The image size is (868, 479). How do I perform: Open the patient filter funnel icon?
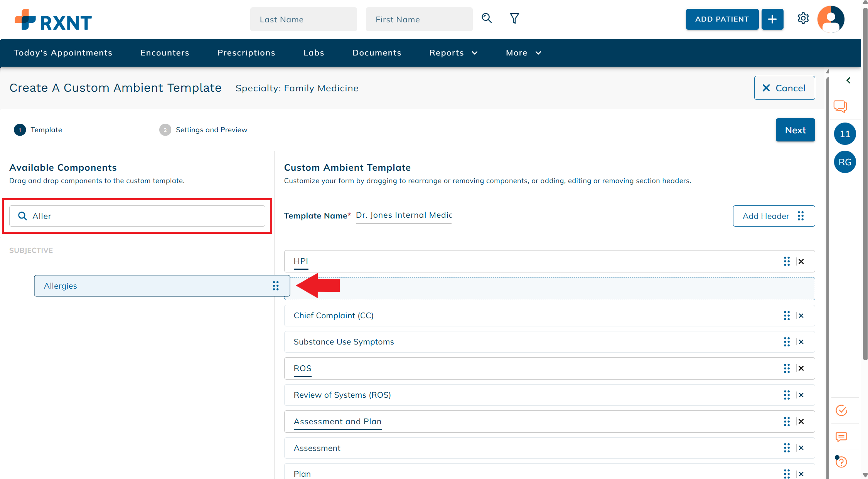(x=514, y=18)
